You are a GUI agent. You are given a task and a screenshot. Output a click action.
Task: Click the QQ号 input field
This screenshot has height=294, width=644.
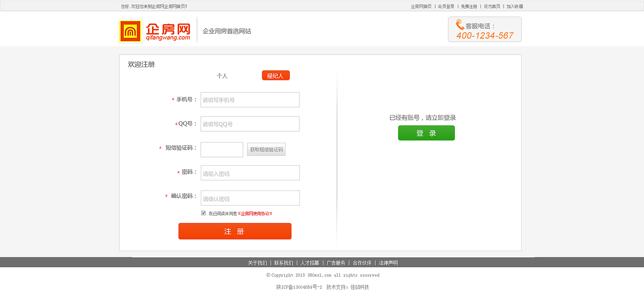tap(250, 124)
